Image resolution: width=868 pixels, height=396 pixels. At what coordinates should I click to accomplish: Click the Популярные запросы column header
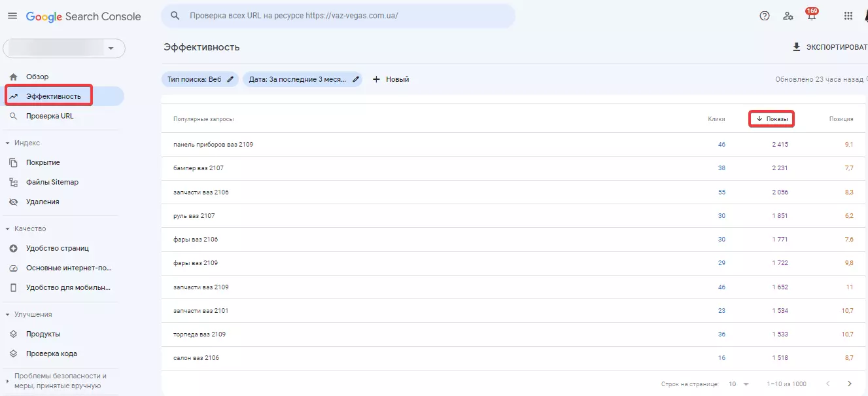click(203, 119)
